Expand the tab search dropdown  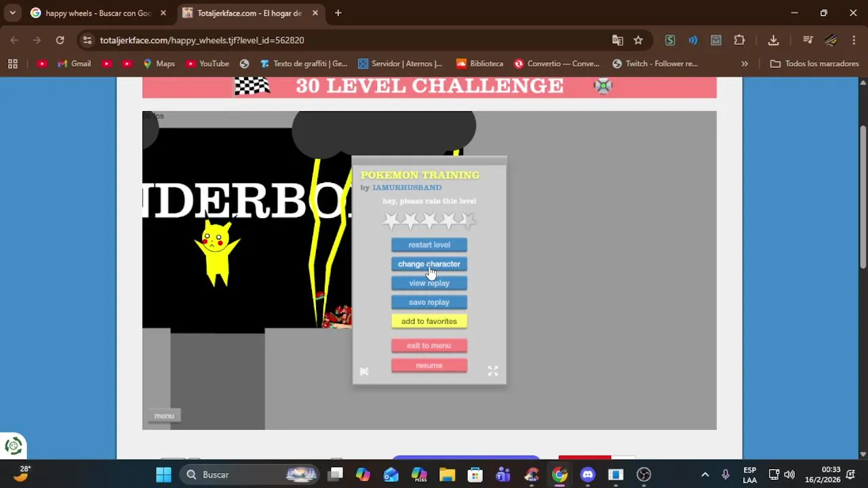(x=12, y=13)
